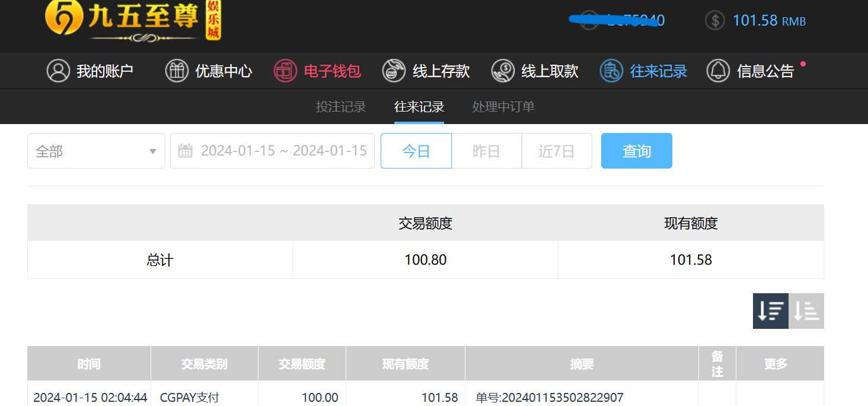Click the 总计 交易额度 value 100.80
Viewport: 868px width, 406px height.
tap(426, 260)
